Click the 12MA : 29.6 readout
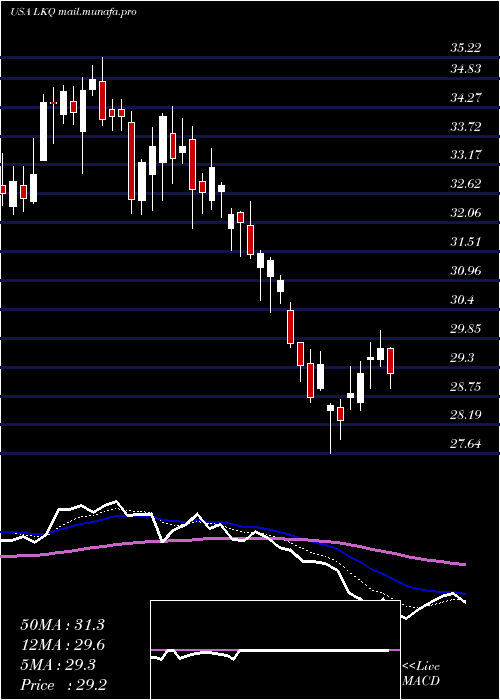Viewport: 500px width, 700px height. [x=62, y=645]
